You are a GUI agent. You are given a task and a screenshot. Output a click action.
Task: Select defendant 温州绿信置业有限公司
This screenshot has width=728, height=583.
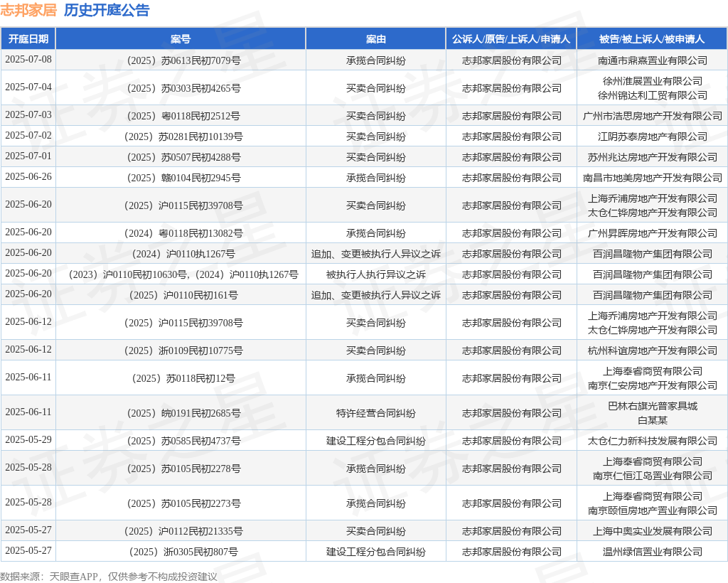[x=653, y=552]
